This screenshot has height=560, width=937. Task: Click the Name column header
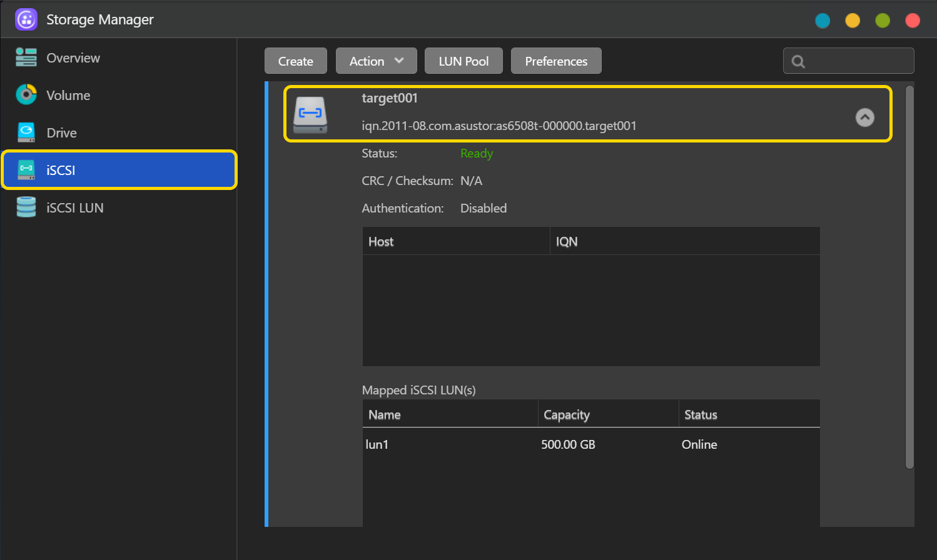[x=450, y=414]
